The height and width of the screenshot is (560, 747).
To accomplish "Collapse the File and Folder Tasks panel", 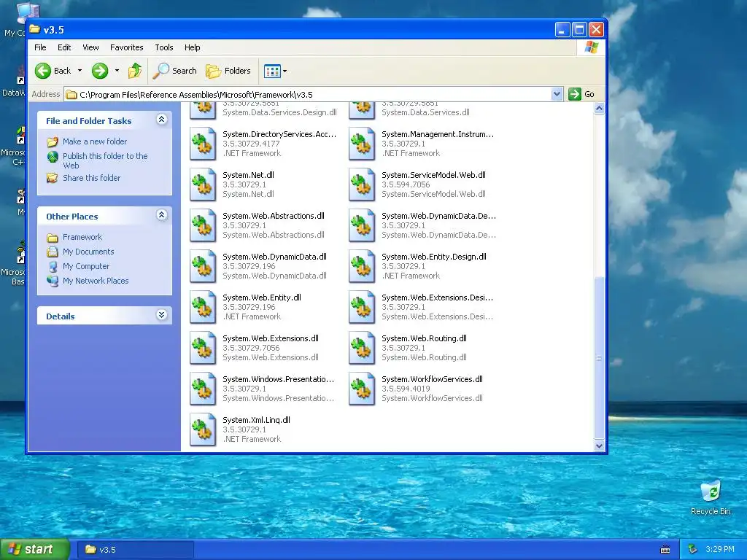I will tap(161, 120).
